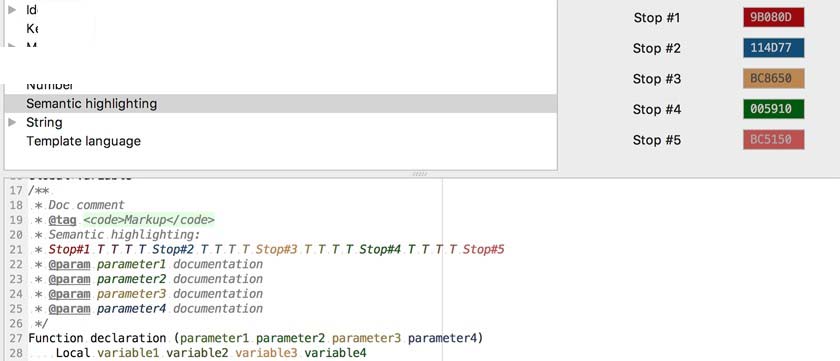Select the Number item in the list

50,85
